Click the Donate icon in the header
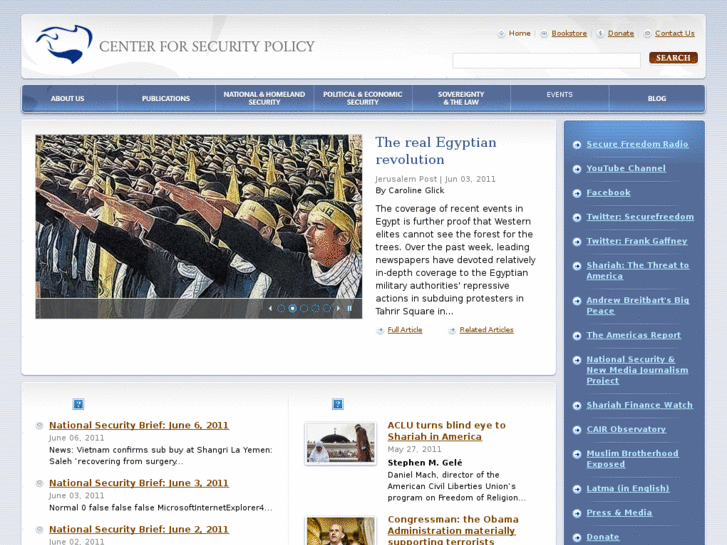The height and width of the screenshot is (545, 727). click(x=600, y=33)
